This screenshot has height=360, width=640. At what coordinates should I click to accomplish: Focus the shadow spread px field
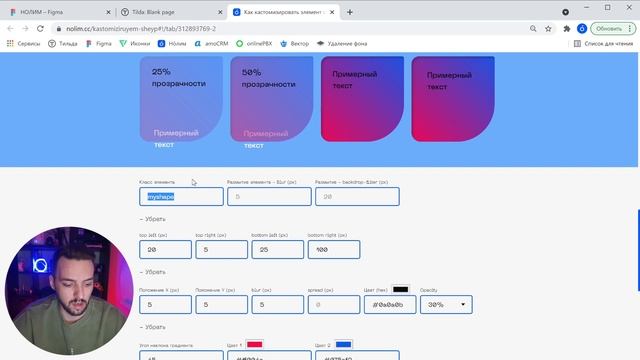coord(334,304)
